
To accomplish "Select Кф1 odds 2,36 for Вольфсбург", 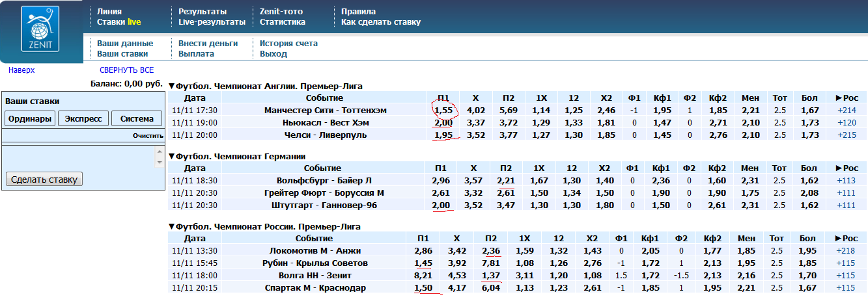I will 661,181.
